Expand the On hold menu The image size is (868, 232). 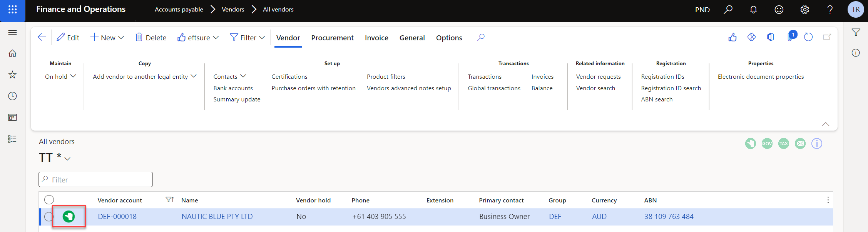tap(60, 76)
